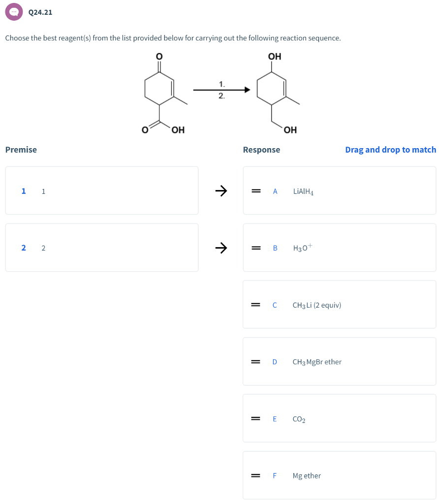
Task: Grab the drag handle on the CO2 response
Action: click(x=255, y=418)
